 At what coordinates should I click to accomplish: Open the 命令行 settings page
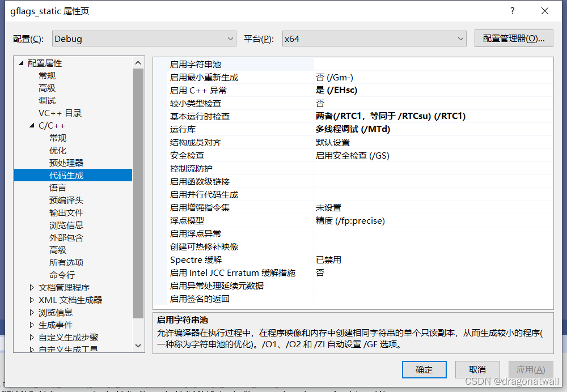[62, 275]
